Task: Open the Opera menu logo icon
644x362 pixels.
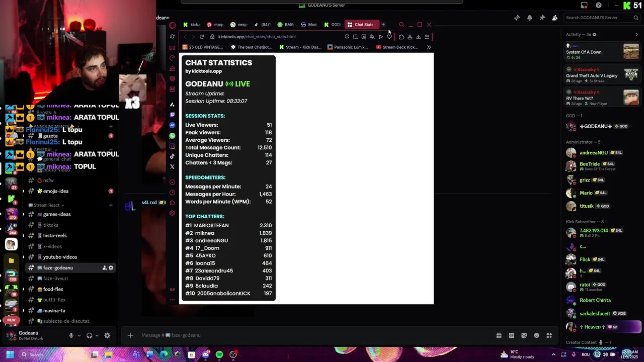Action: [x=173, y=25]
